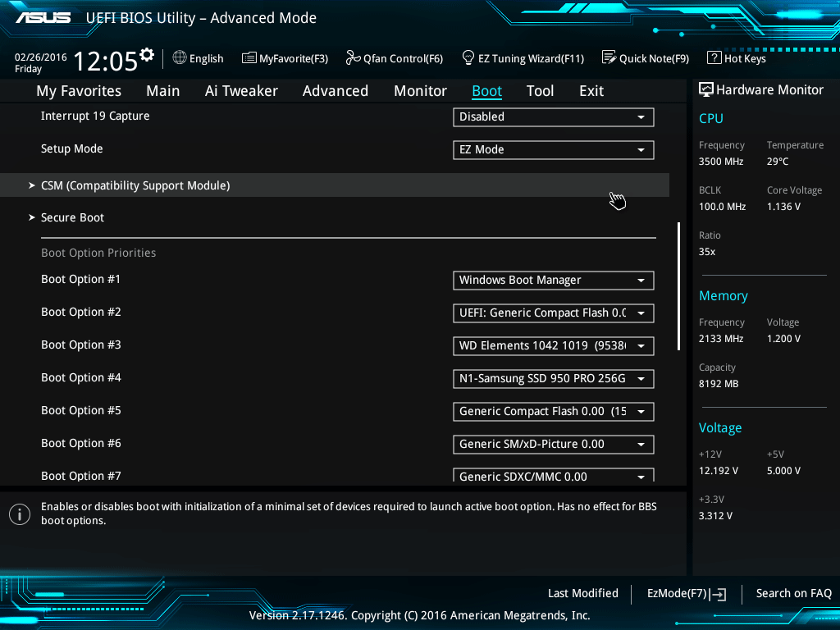Click the ASUS logo

tap(43, 18)
